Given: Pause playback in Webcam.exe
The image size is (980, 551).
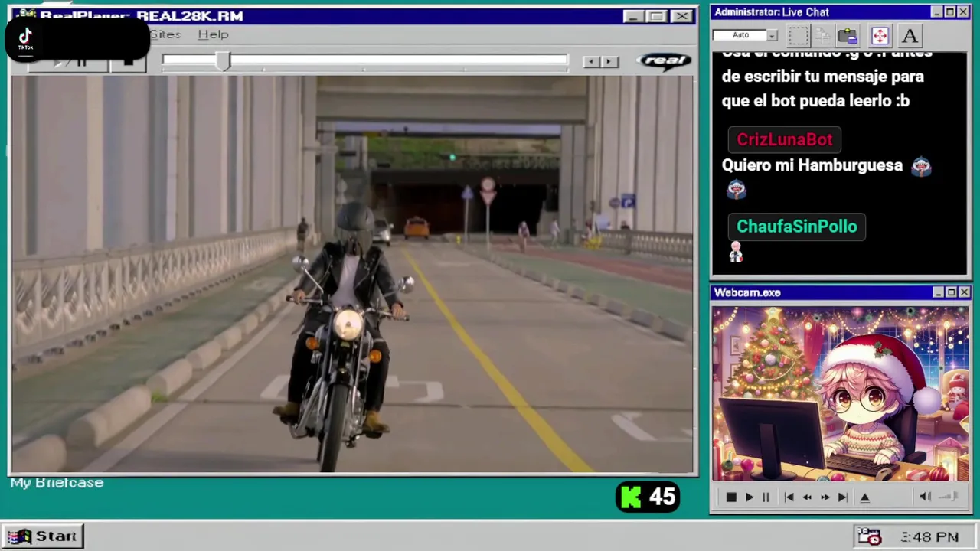Looking at the screenshot, I should tap(766, 497).
